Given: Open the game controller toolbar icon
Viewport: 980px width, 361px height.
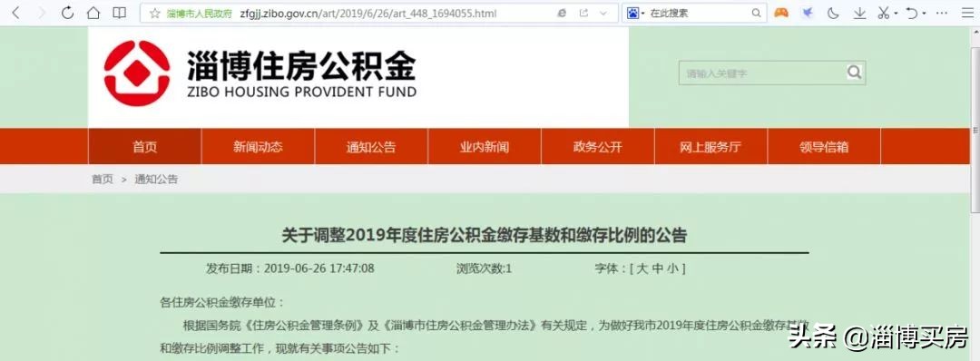Looking at the screenshot, I should pyautogui.click(x=781, y=13).
